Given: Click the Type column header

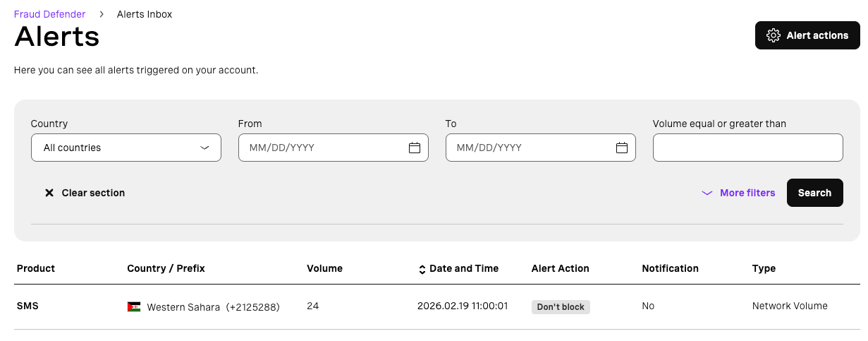Looking at the screenshot, I should point(764,268).
